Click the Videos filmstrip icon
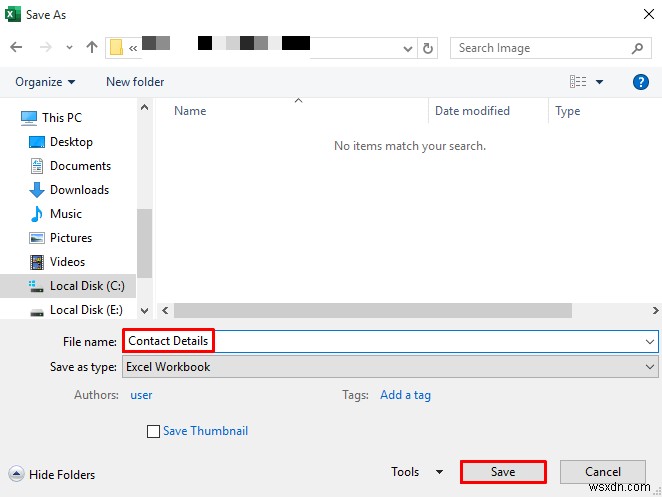 (x=37, y=262)
